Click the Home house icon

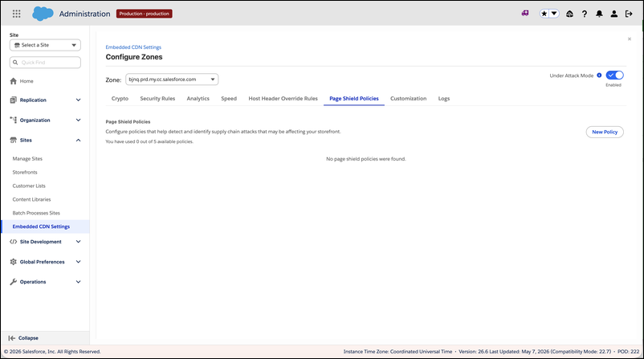tap(13, 81)
